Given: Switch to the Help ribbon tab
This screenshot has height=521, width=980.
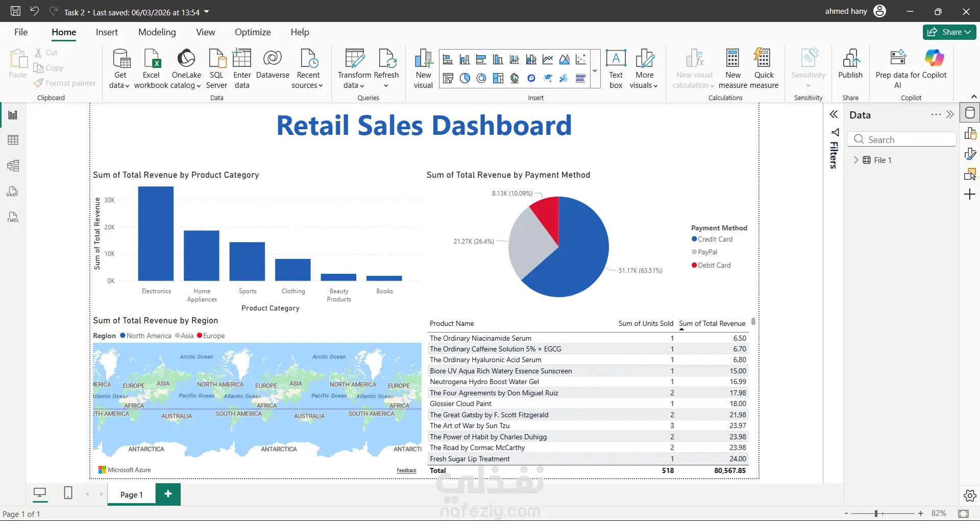Looking at the screenshot, I should [x=300, y=32].
